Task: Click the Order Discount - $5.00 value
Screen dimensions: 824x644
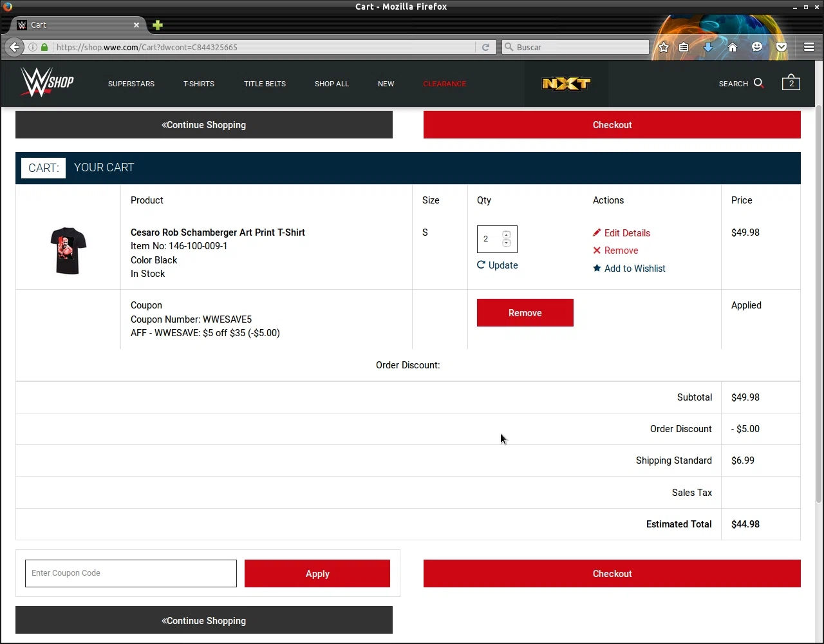Action: [745, 429]
